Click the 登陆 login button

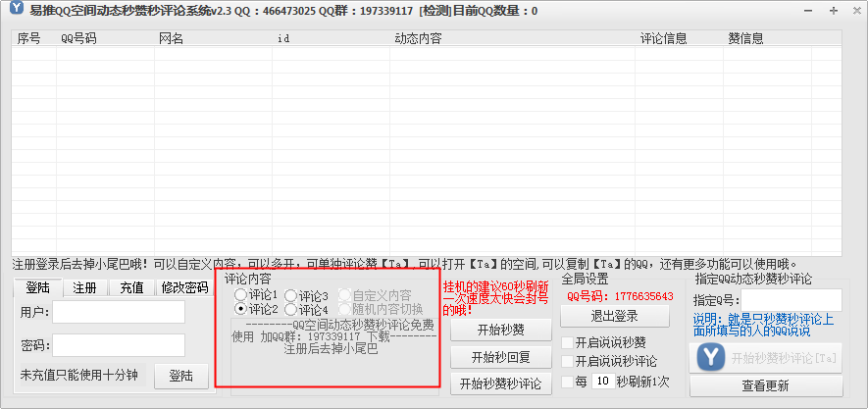pos(181,377)
